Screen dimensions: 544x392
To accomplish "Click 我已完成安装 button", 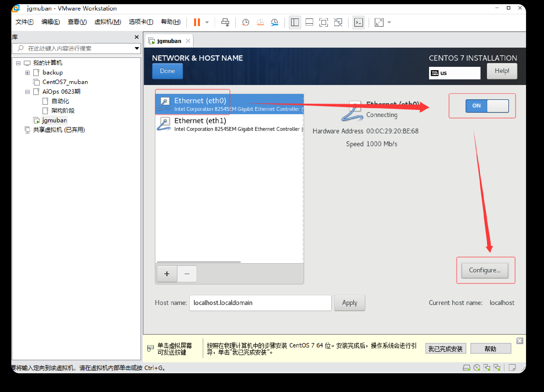I will [x=445, y=349].
